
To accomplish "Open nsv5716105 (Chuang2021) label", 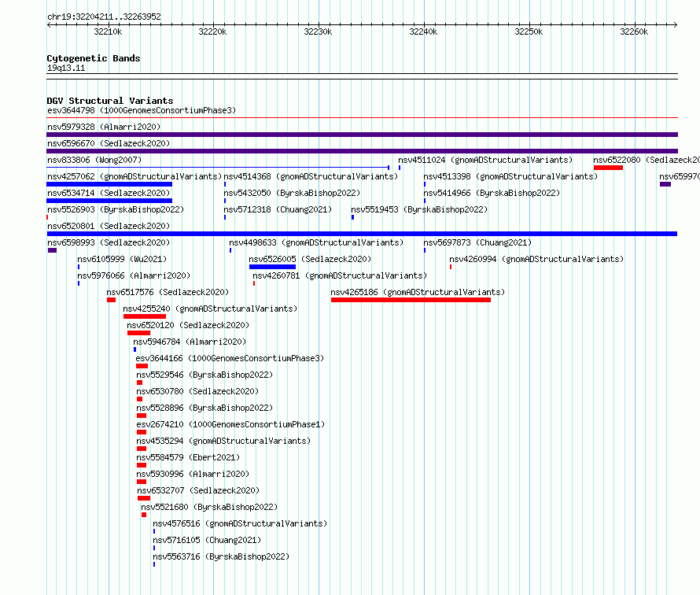I will 207,540.
